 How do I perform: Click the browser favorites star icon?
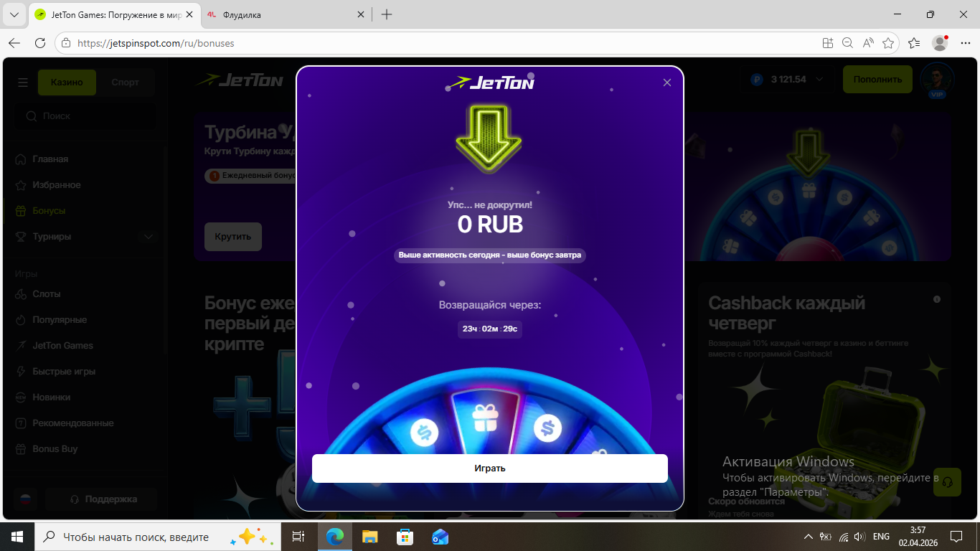[x=888, y=43]
